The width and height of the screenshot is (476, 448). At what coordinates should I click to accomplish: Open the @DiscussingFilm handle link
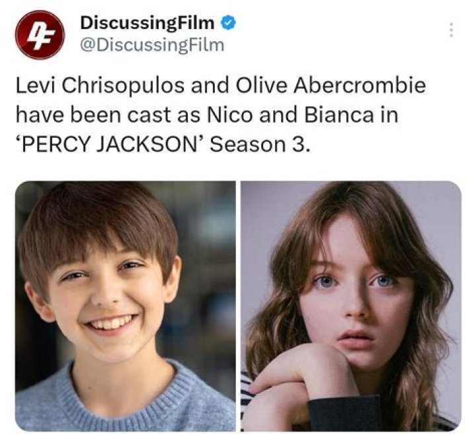point(152,45)
